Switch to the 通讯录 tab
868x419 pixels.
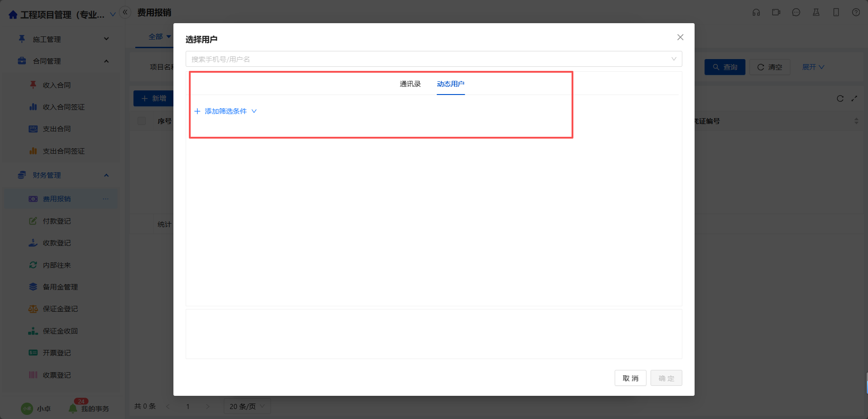point(410,84)
